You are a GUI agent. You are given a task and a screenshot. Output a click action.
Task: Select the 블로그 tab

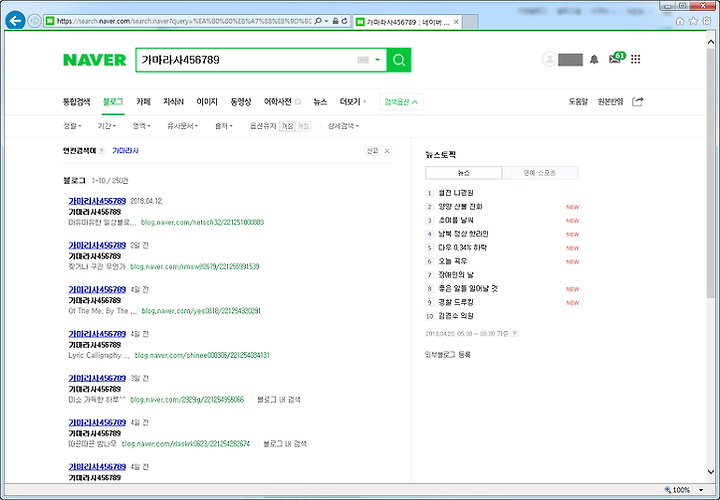[113, 101]
